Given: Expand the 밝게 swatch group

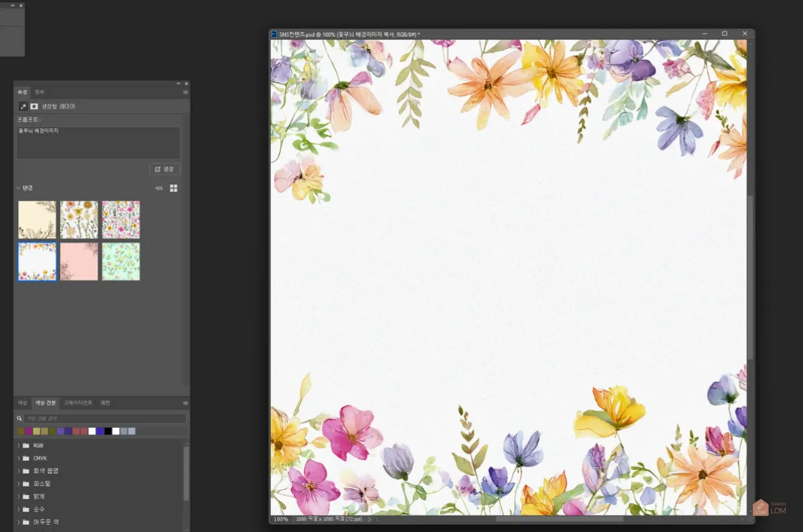Looking at the screenshot, I should click(x=19, y=497).
